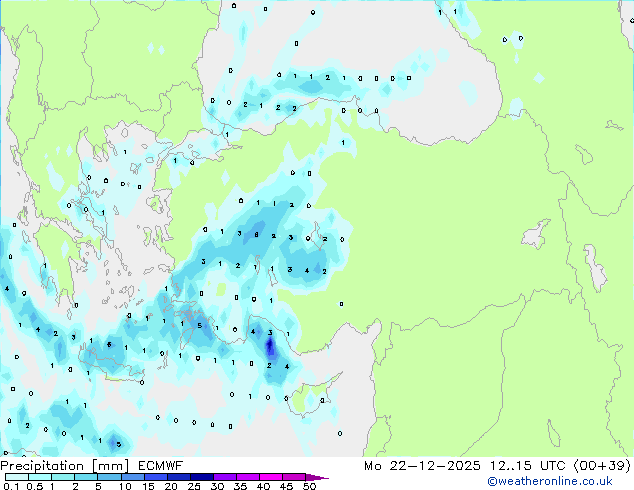The width and height of the screenshot is (634, 490).
Task: Click legend label '20'
Action: click(171, 486)
